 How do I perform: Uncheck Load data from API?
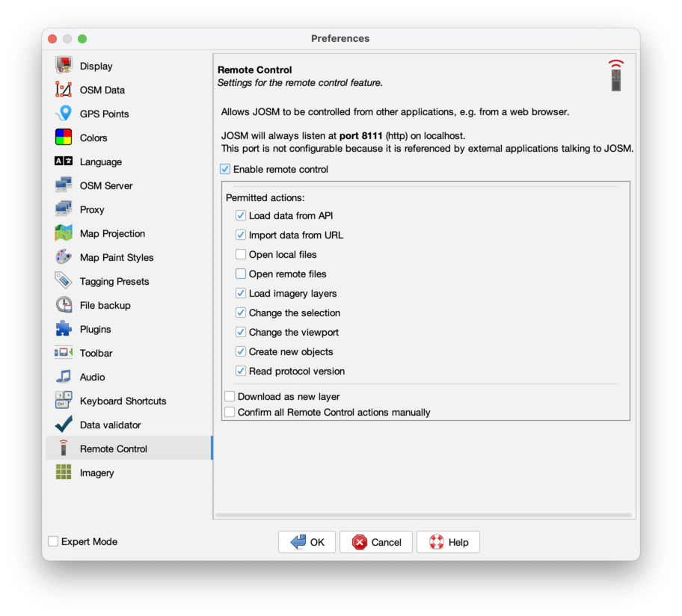click(x=241, y=215)
